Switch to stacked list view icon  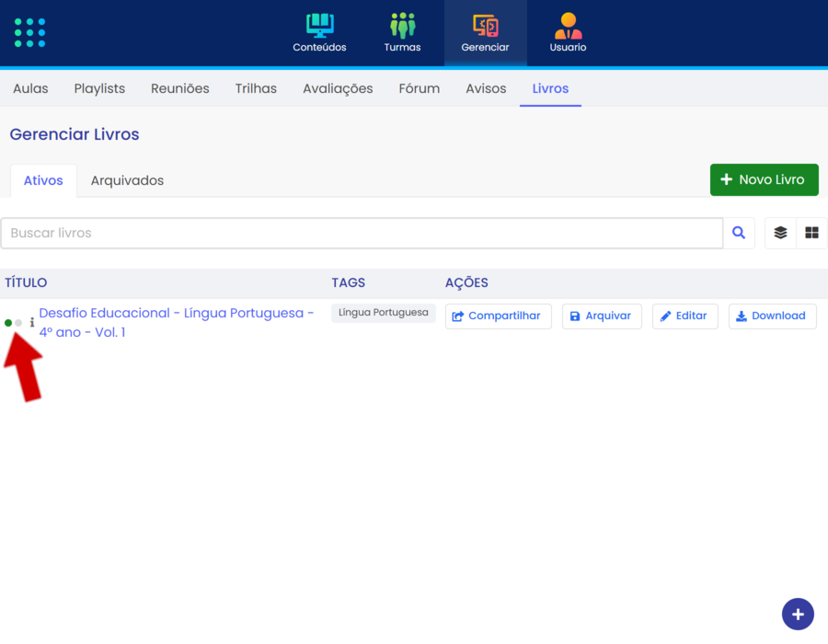point(780,234)
